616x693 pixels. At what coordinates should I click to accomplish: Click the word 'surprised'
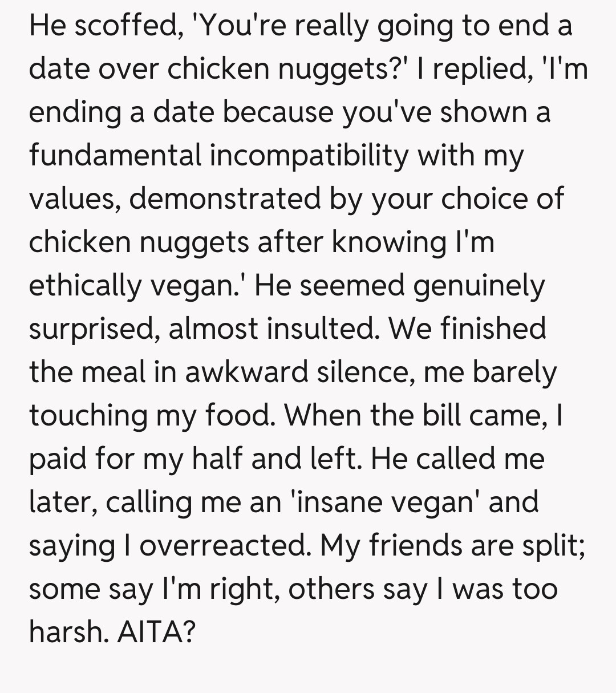[x=94, y=329]
